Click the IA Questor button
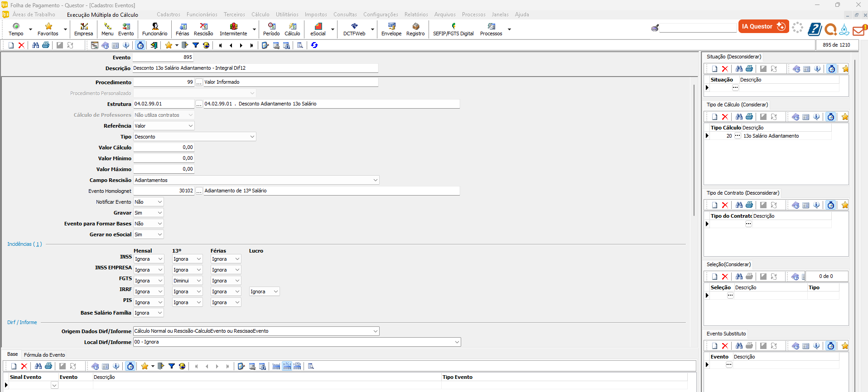868x392 pixels. coord(763,27)
